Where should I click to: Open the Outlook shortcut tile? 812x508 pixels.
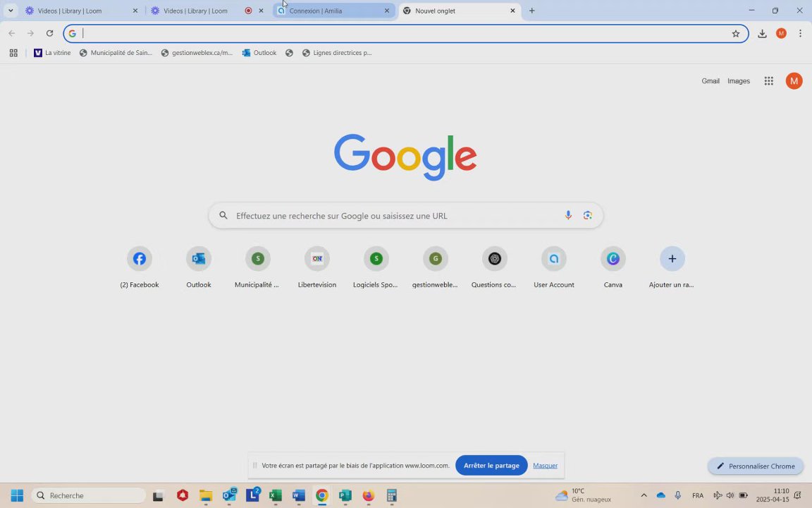[199, 268]
